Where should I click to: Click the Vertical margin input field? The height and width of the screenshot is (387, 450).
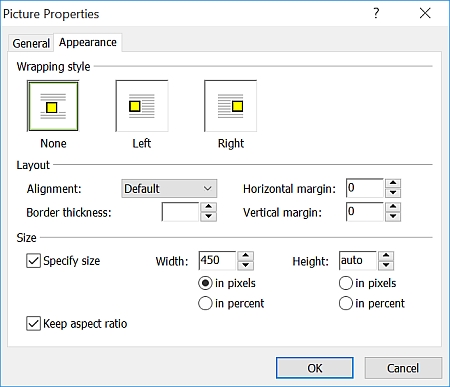tap(365, 212)
